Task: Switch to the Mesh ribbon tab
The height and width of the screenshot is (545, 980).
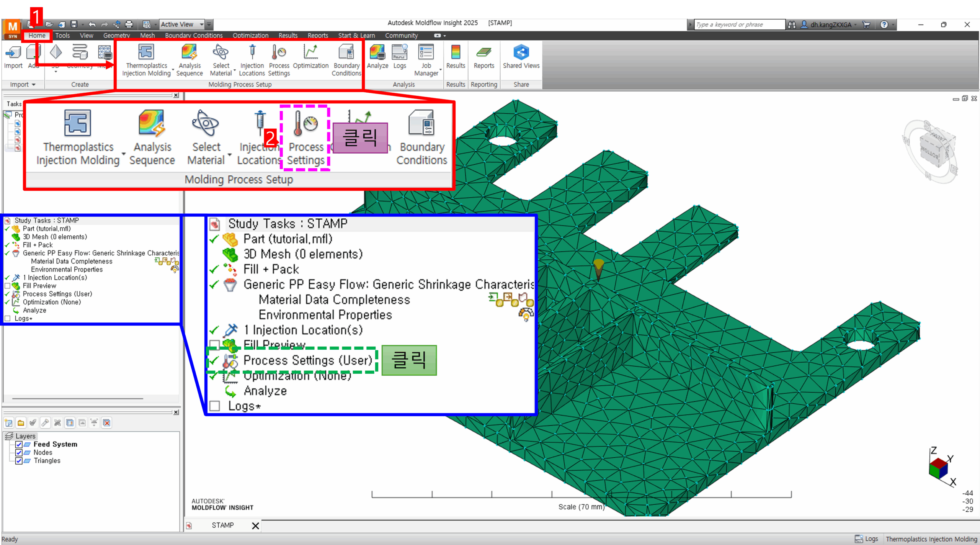Action: [147, 35]
